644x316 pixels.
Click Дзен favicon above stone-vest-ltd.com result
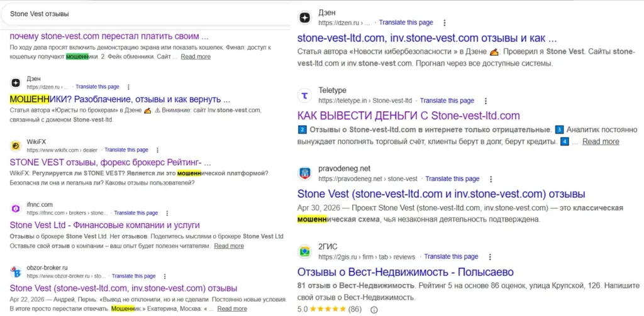coord(305,18)
